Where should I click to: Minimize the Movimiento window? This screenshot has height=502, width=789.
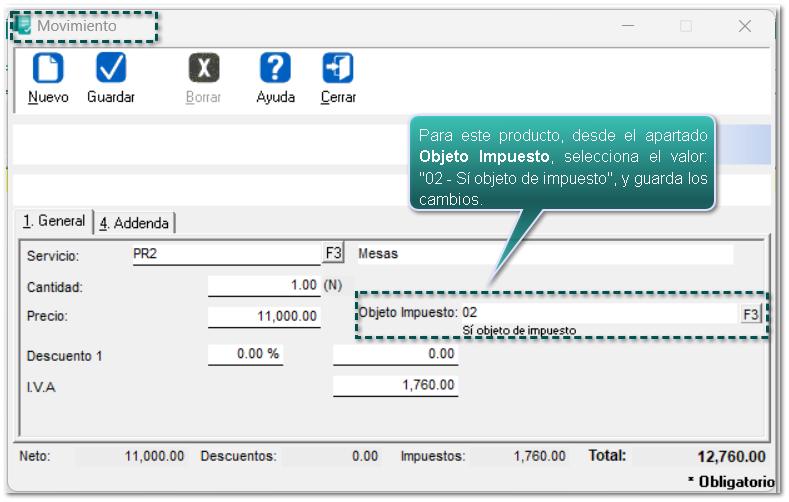tap(627, 26)
